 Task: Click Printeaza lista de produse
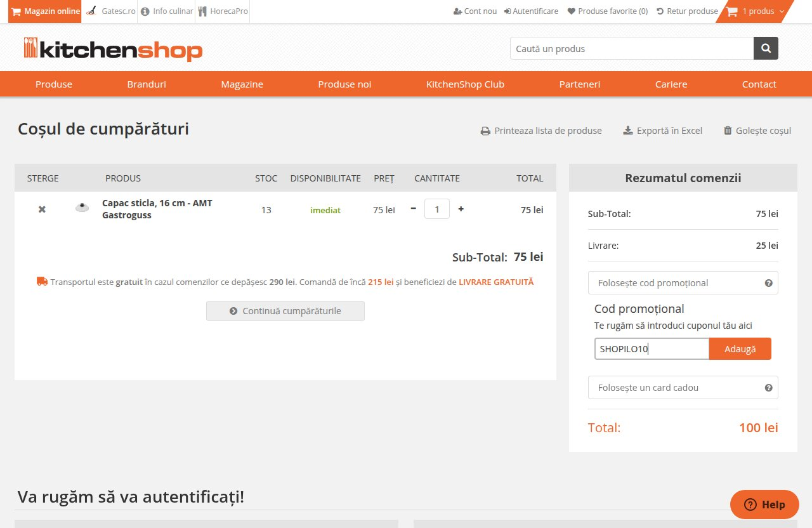tap(541, 131)
